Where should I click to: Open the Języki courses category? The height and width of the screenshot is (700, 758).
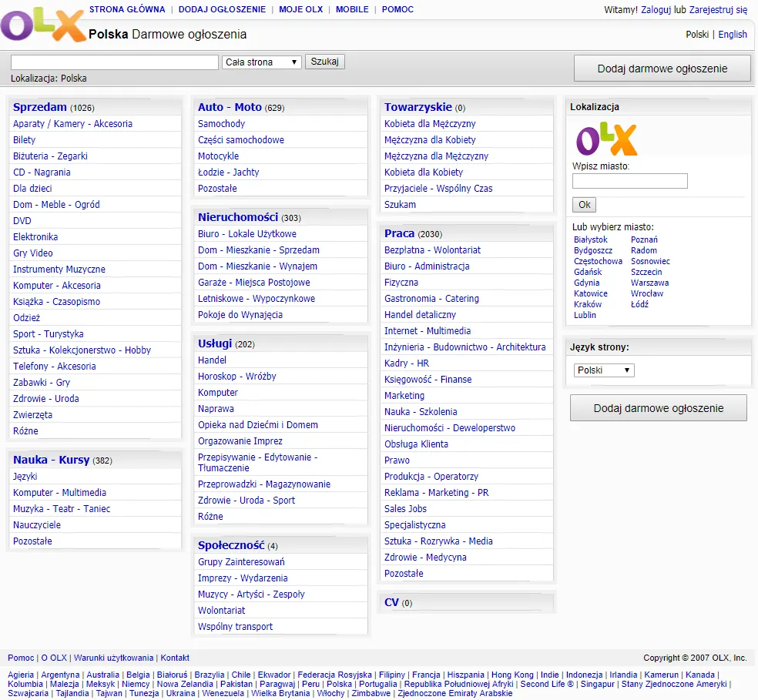coord(25,477)
